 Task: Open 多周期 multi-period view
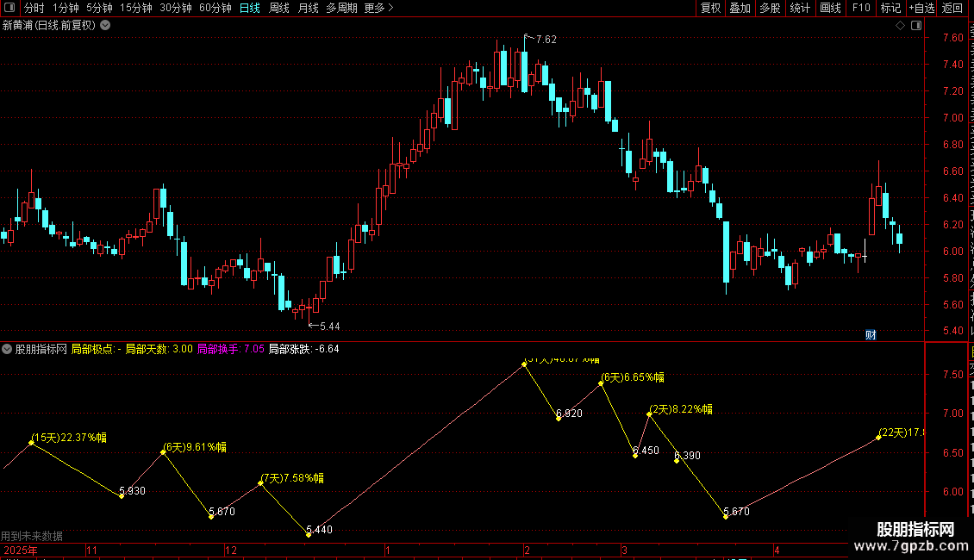pyautogui.click(x=341, y=8)
